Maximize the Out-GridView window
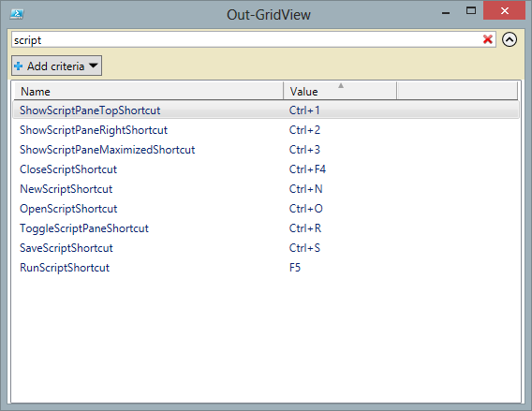 point(471,11)
